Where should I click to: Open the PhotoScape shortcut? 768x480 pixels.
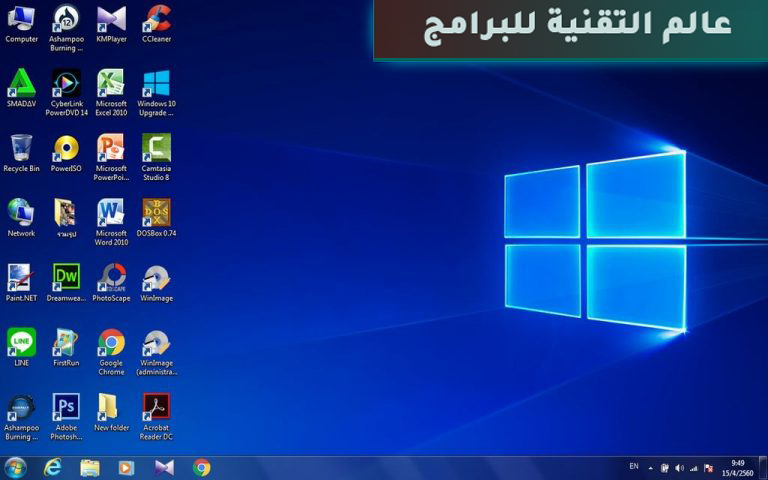(111, 283)
